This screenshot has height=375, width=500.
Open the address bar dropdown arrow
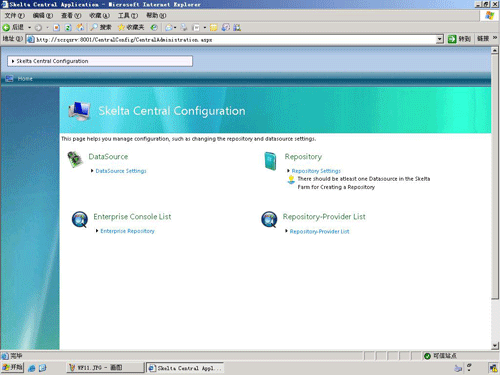click(x=440, y=39)
